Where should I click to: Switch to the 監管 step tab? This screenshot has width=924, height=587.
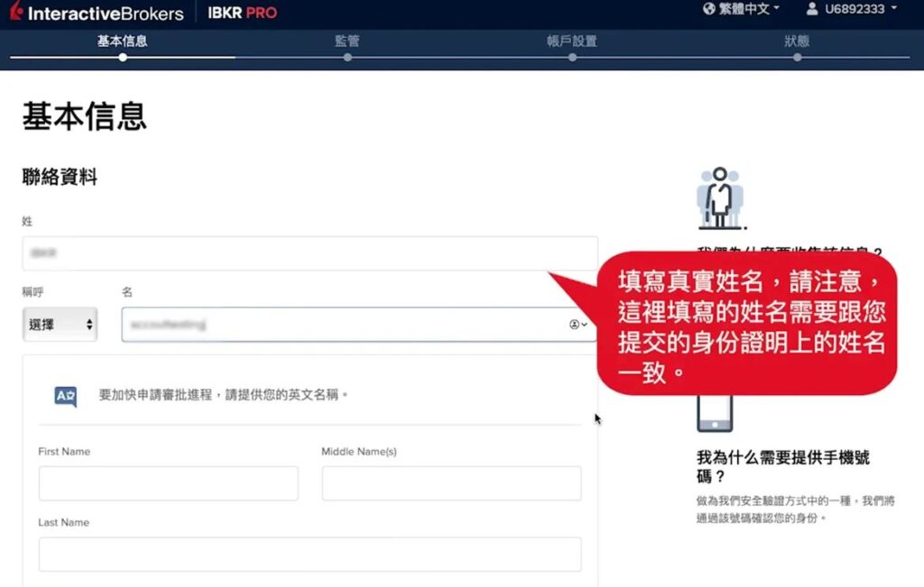point(347,41)
